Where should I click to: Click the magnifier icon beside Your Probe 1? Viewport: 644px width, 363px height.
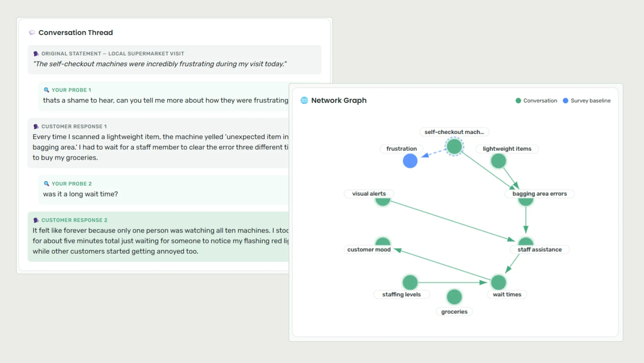[47, 90]
